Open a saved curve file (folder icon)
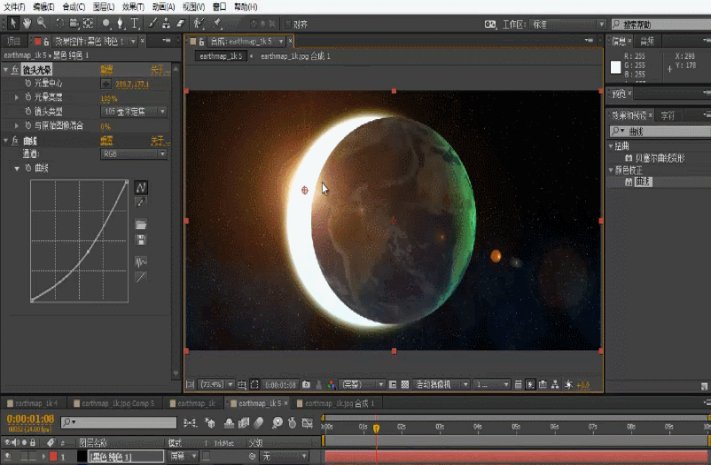Image resolution: width=711 pixels, height=465 pixels. coord(141,223)
